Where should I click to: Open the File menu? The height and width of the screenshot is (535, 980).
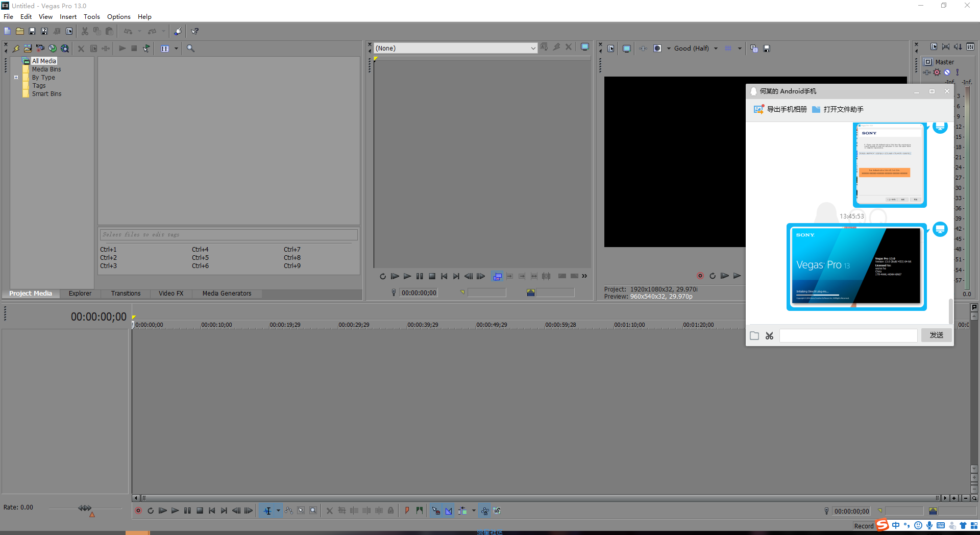[x=9, y=17]
